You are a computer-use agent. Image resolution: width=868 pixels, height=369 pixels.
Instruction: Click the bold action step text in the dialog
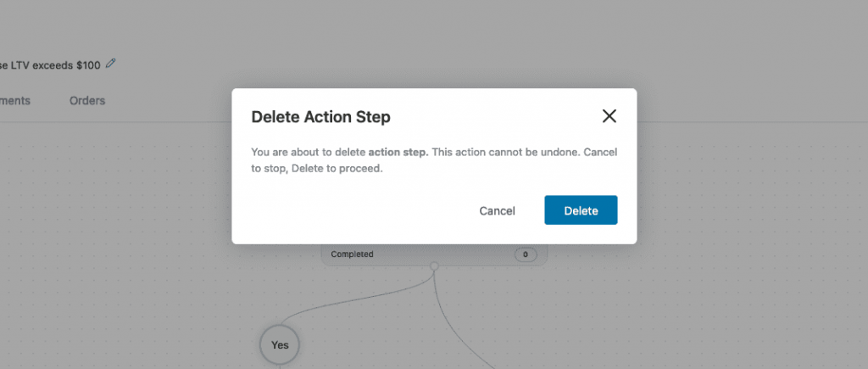pos(398,152)
